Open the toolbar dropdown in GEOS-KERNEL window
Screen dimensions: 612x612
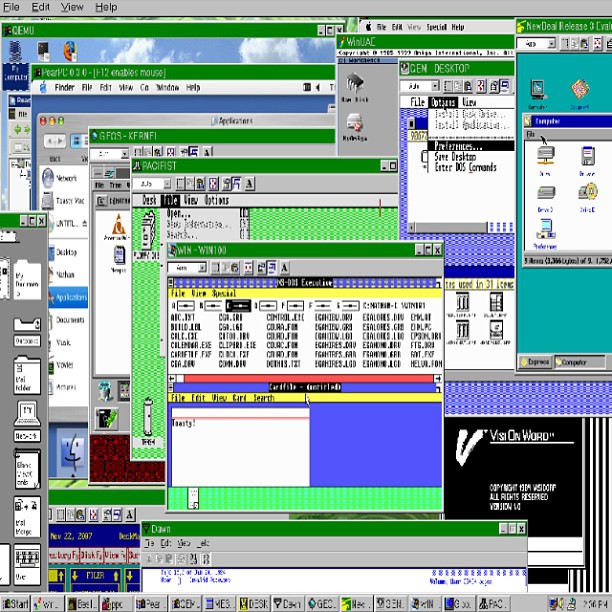125,153
